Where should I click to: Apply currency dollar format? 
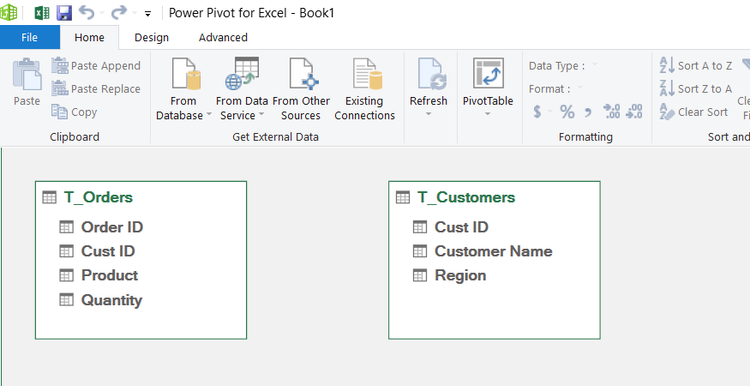(538, 112)
